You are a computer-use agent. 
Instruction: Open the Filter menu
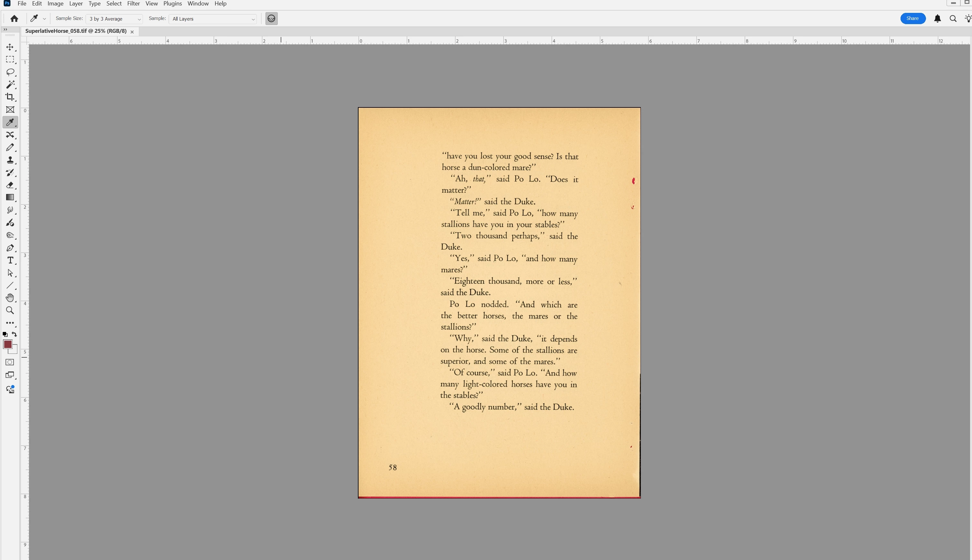click(x=133, y=4)
